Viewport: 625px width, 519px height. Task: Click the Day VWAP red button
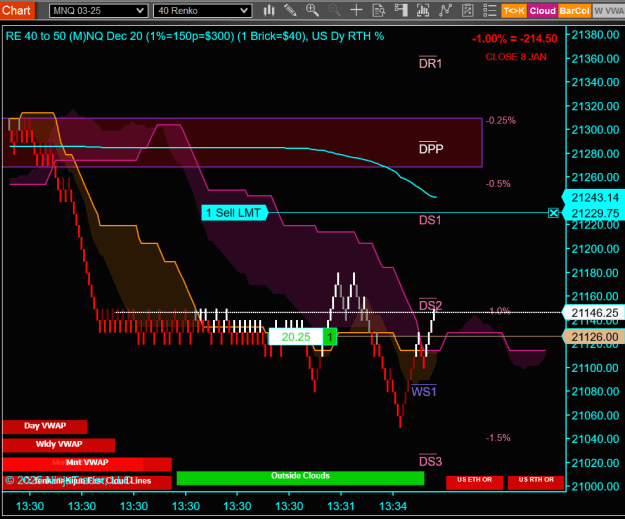click(45, 427)
